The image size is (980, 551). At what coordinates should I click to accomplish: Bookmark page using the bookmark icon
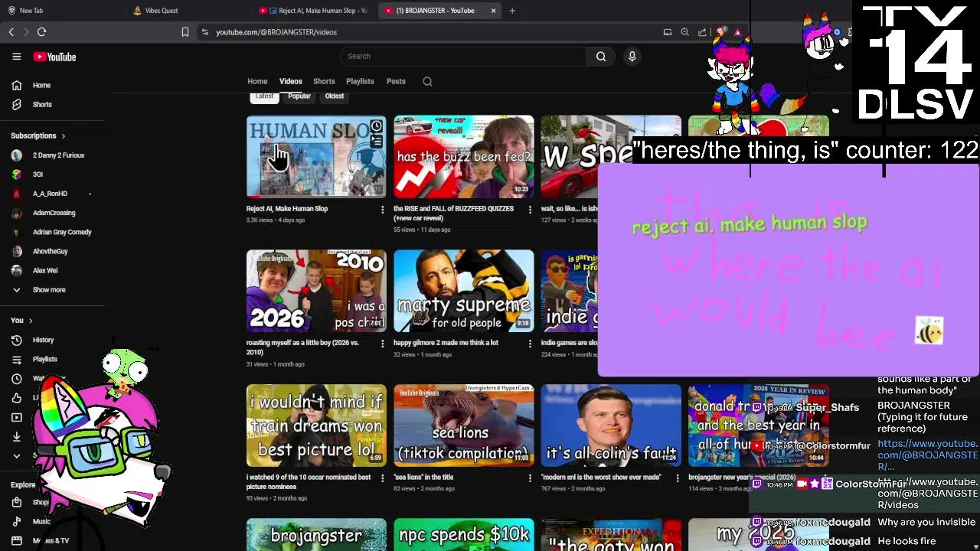click(185, 32)
